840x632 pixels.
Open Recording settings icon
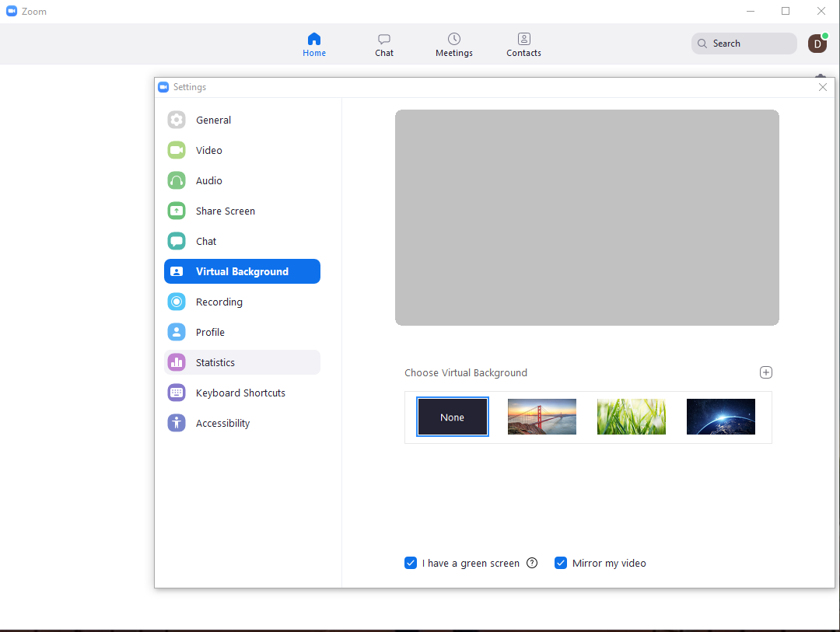point(177,302)
